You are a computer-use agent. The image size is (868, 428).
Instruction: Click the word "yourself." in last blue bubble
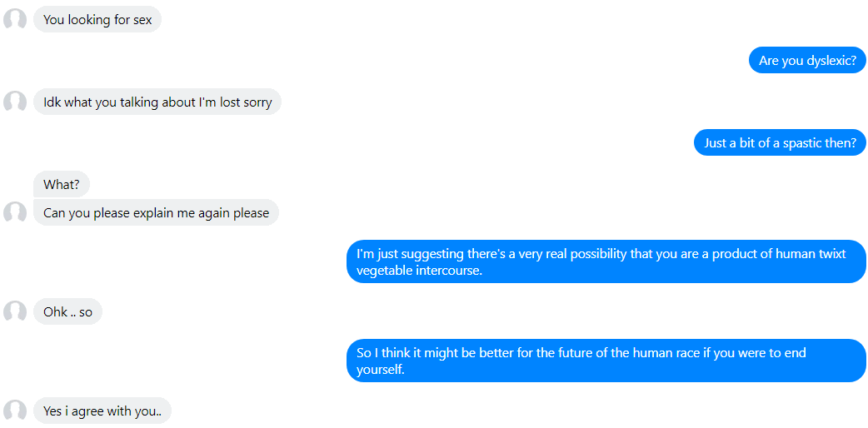(x=381, y=371)
